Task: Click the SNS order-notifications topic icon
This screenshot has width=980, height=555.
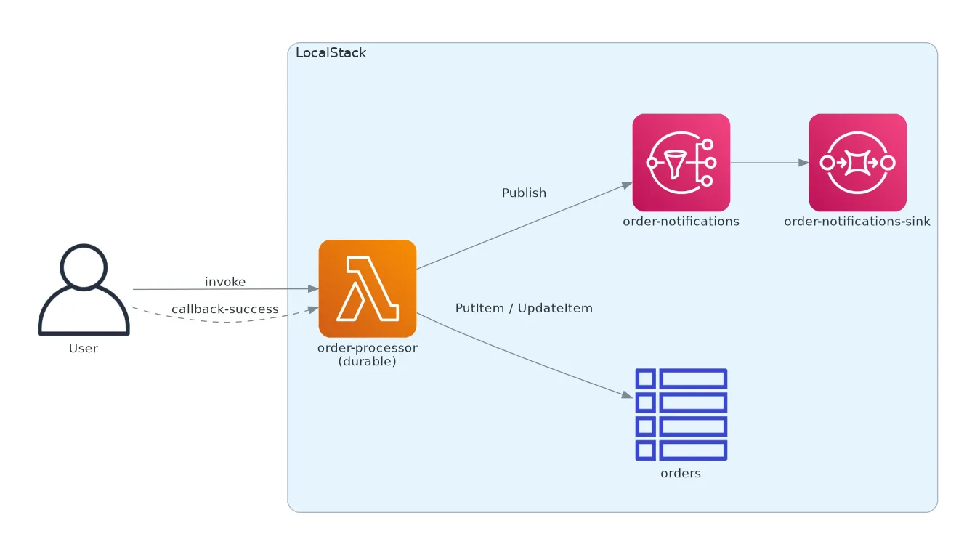Action: point(681,162)
